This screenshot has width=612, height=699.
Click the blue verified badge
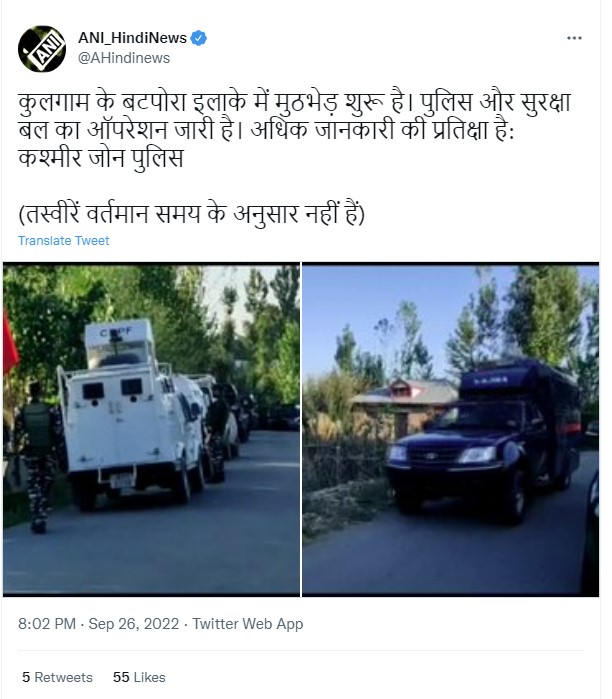point(198,38)
